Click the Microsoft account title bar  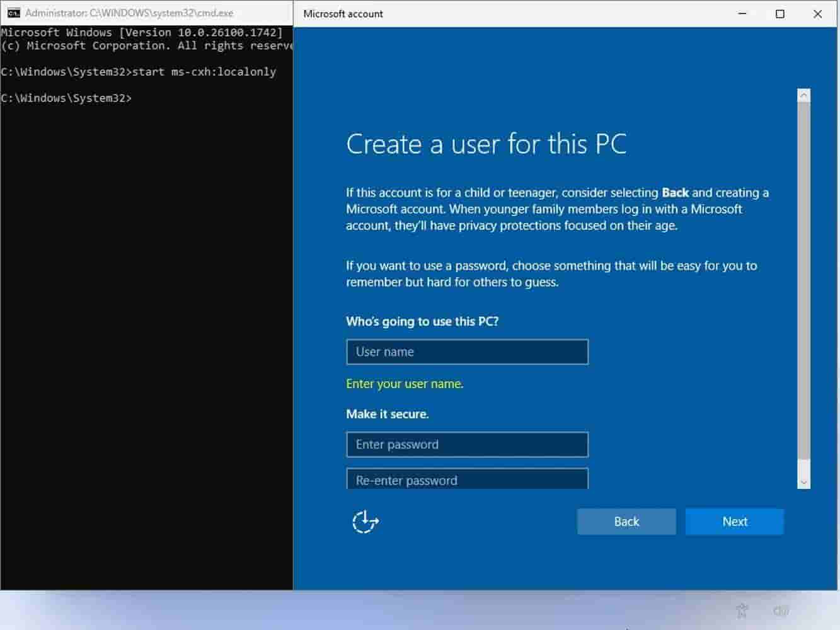[x=504, y=13]
